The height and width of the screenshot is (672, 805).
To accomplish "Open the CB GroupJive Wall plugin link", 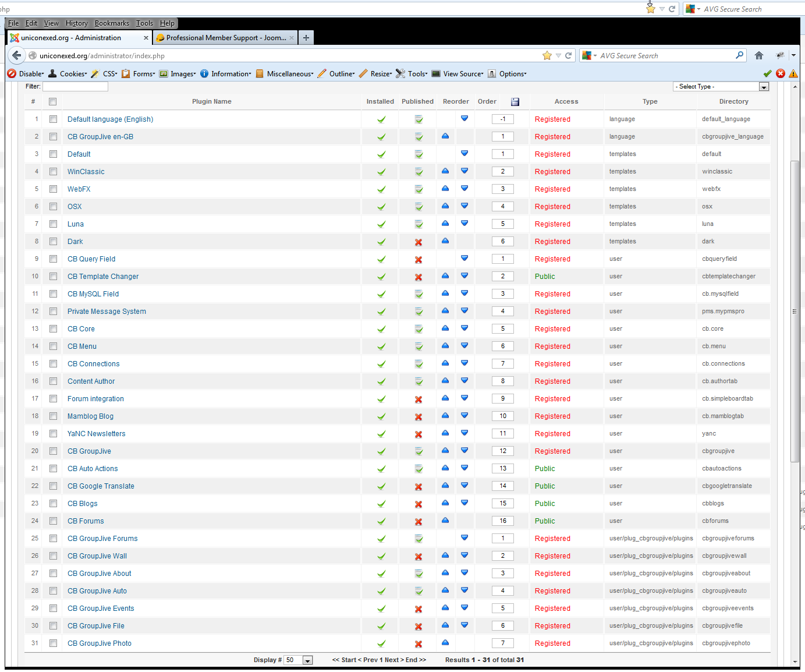I will coord(97,556).
